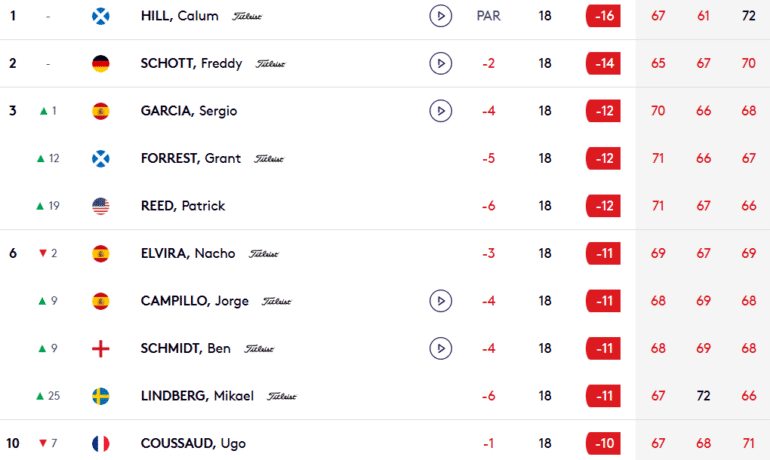Click Titleist logo next to Nacho Elvira
This screenshot has width=770, height=460.
[x=263, y=254]
